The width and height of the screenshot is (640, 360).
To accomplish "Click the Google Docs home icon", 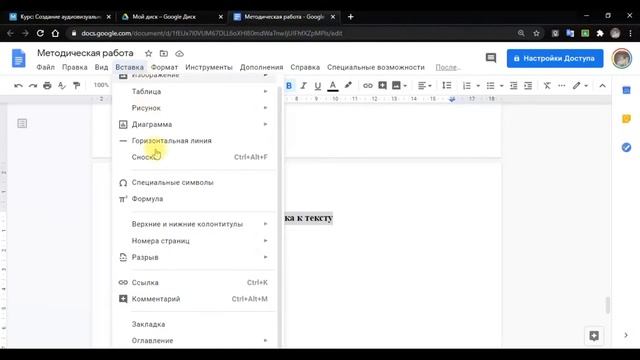I will tap(18, 58).
